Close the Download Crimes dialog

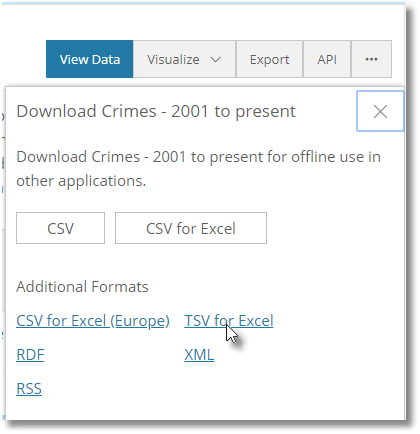tap(380, 111)
